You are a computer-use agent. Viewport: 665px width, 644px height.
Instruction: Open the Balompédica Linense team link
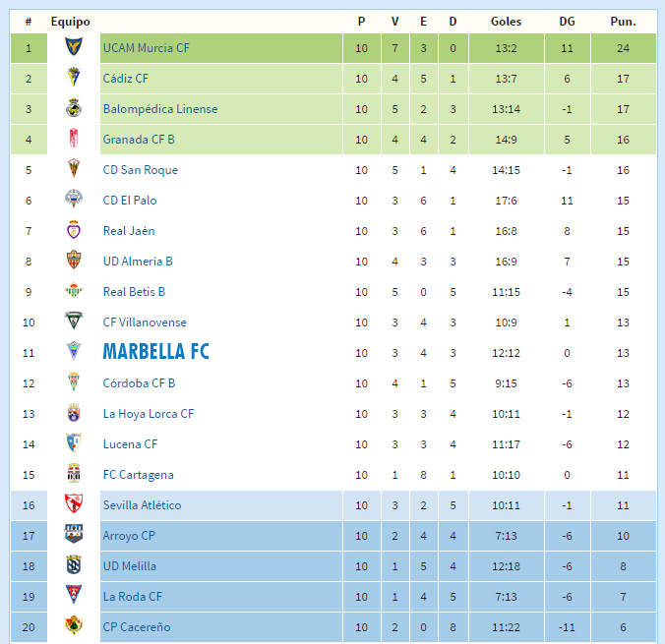coord(160,109)
